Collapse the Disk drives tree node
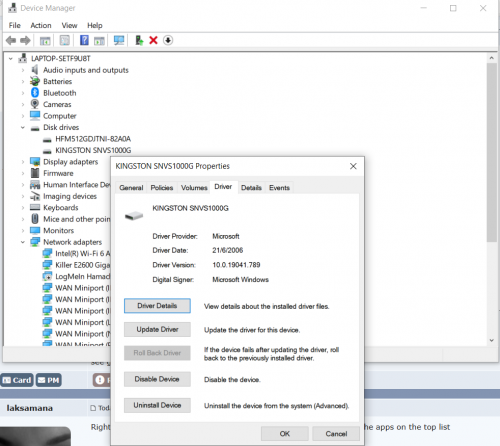 (23, 127)
